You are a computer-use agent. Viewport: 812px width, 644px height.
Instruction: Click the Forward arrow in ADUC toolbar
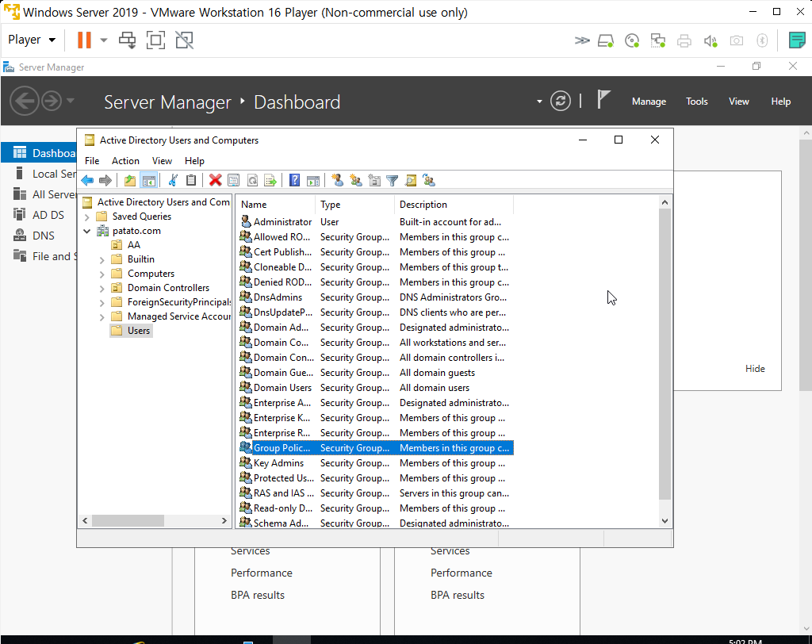[x=105, y=180]
